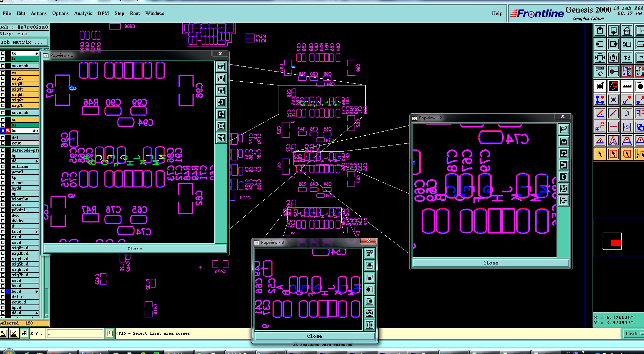The width and height of the screenshot is (644, 354).
Task: Select the ruler measure tool
Action: 627,86
